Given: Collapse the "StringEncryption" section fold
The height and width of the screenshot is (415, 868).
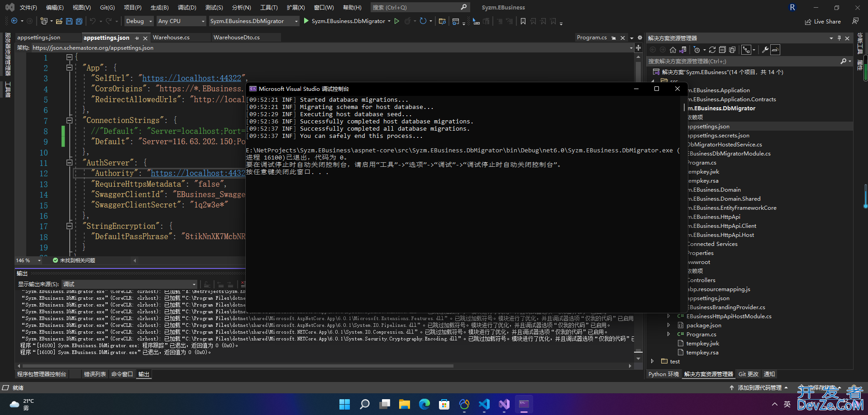Looking at the screenshot, I should point(69,226).
